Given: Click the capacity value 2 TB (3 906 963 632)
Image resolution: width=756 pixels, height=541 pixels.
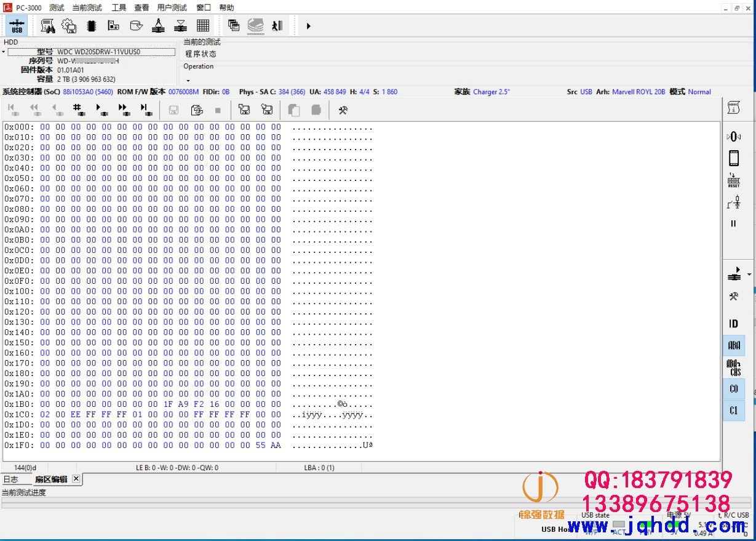Looking at the screenshot, I should [86, 79].
